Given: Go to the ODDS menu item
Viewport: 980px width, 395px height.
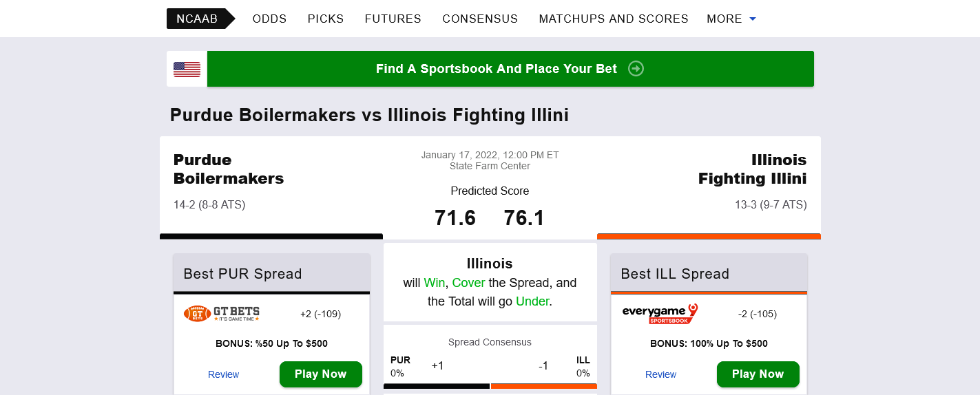Looking at the screenshot, I should (269, 19).
